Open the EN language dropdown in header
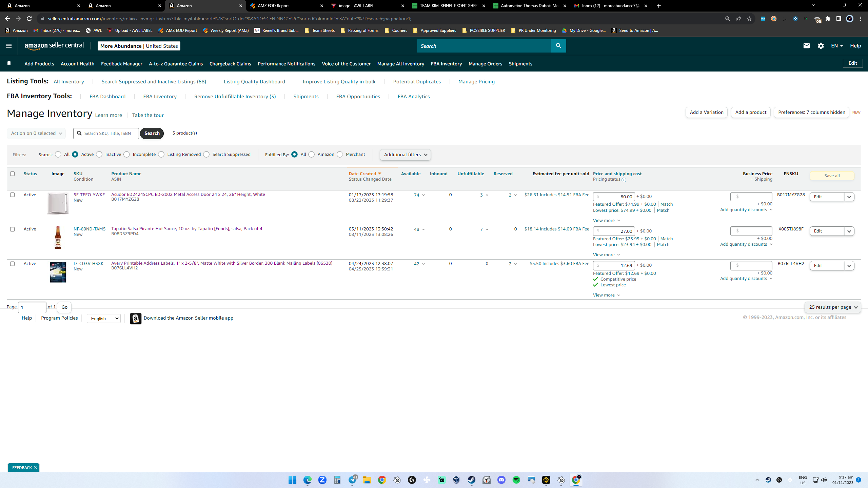The height and width of the screenshot is (488, 868). tap(837, 46)
